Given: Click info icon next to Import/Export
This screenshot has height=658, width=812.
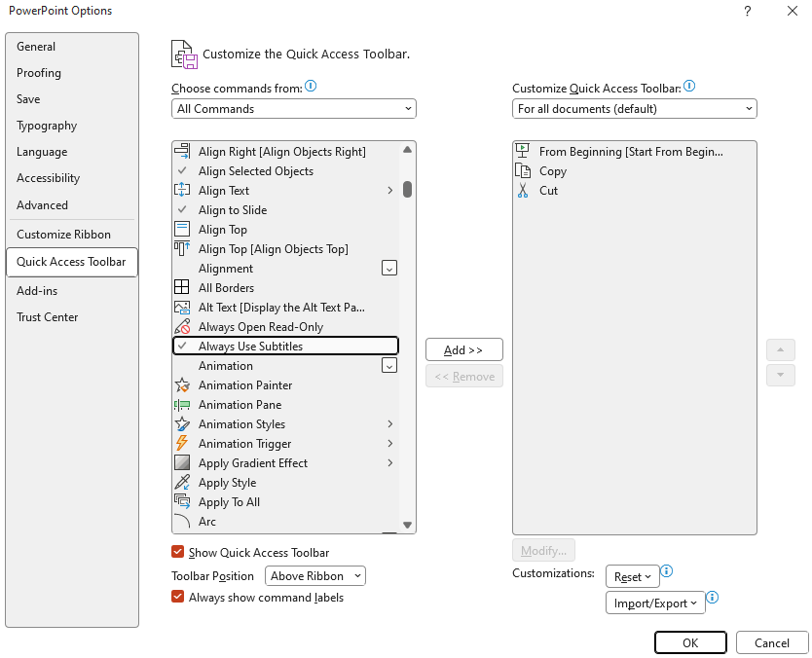Looking at the screenshot, I should [713, 598].
